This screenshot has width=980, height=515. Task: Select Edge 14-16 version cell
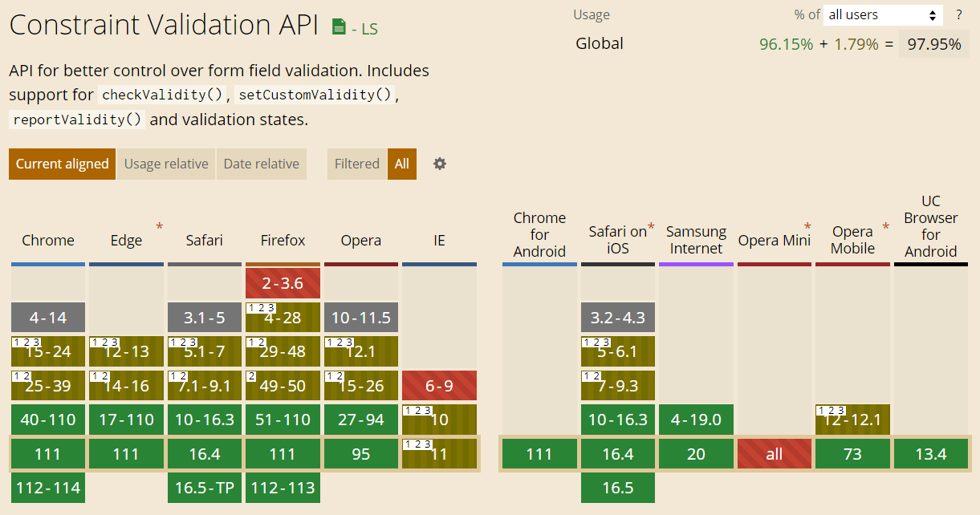pos(126,386)
